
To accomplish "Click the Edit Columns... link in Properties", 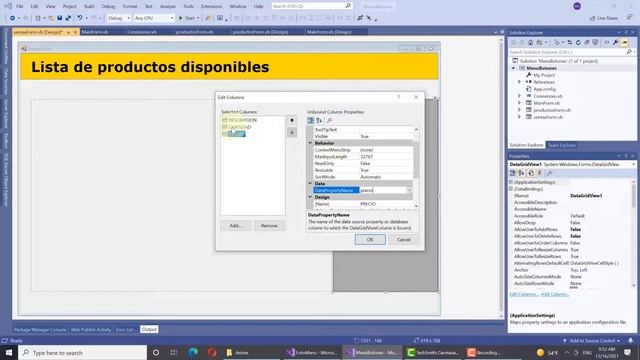I will coord(524,294).
